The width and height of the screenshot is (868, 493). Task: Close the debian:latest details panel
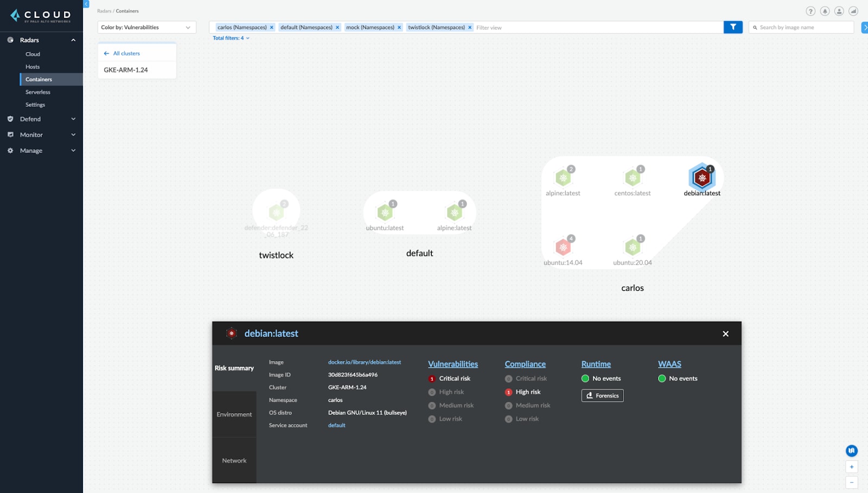coord(725,334)
